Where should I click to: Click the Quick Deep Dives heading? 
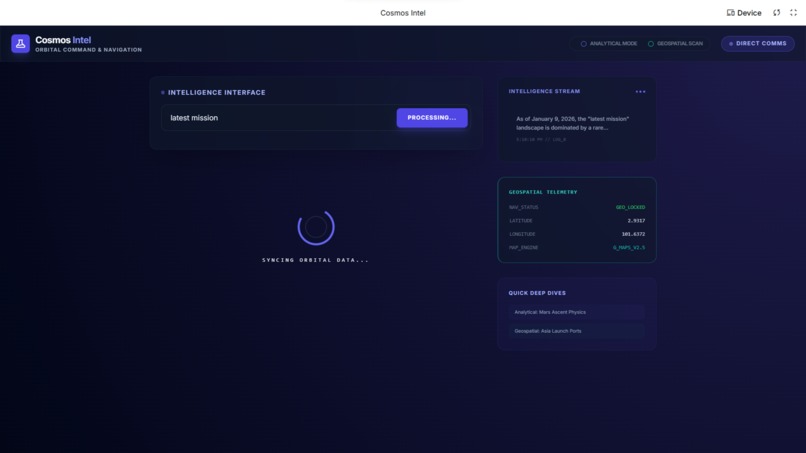tap(537, 293)
